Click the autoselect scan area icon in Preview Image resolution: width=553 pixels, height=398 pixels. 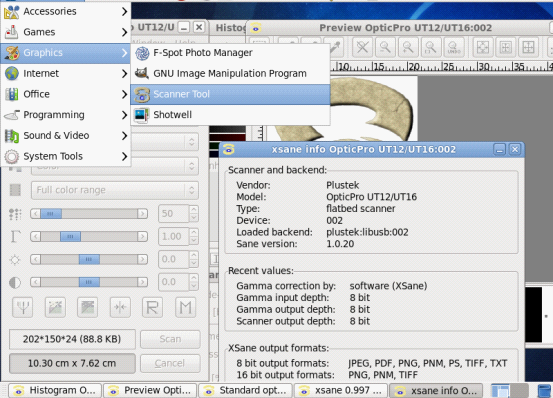[x=505, y=47]
